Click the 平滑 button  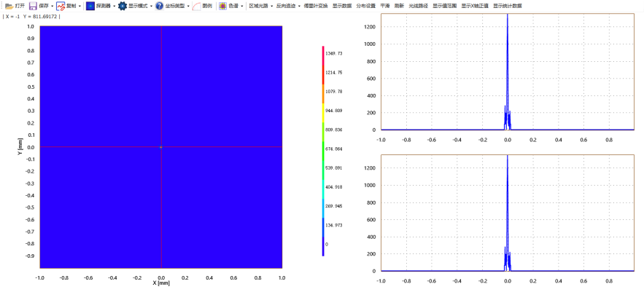[x=385, y=5]
